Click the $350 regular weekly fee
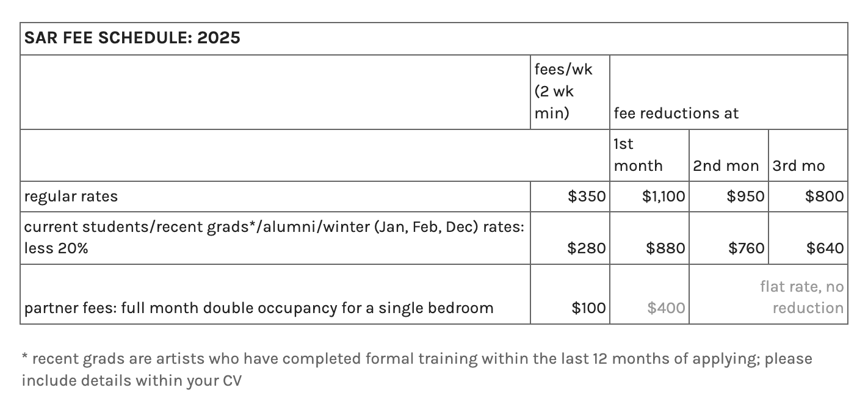 click(x=587, y=197)
